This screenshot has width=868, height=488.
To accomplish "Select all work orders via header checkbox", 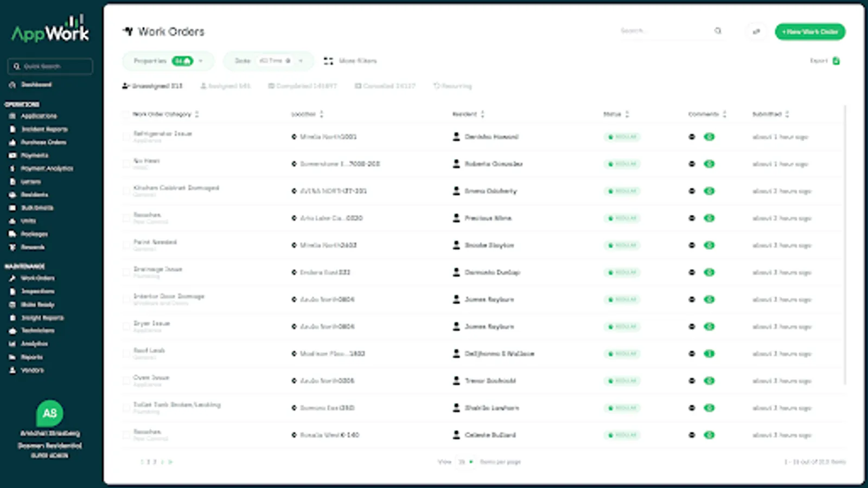I will pyautogui.click(x=125, y=114).
